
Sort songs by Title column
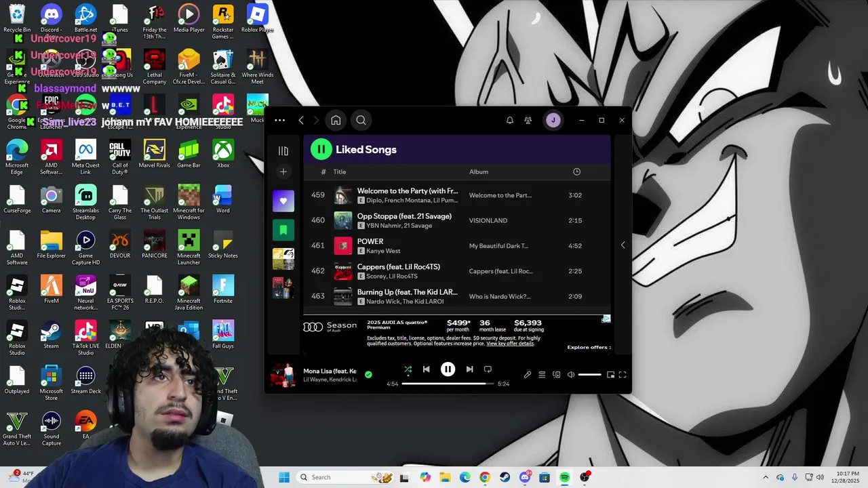340,172
